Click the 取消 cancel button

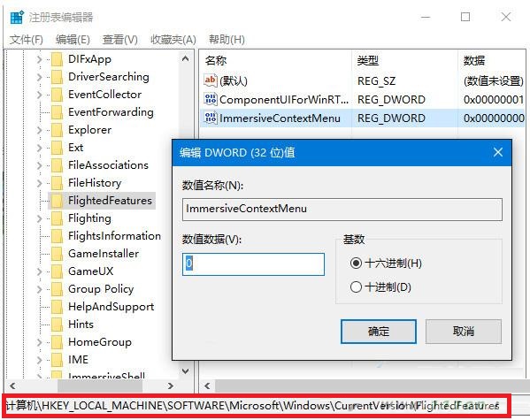[x=464, y=331]
